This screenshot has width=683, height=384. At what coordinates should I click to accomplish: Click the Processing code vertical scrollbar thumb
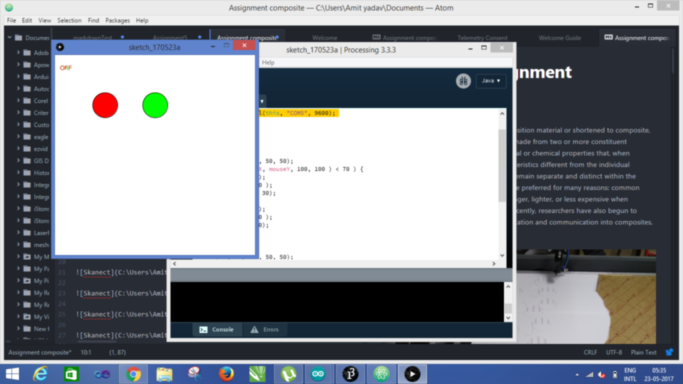502,165
